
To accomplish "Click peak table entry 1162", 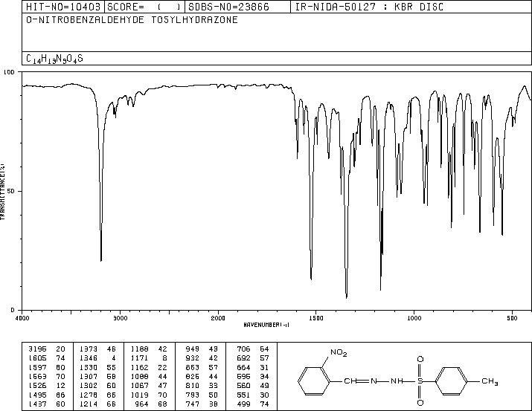I will tap(139, 367).
